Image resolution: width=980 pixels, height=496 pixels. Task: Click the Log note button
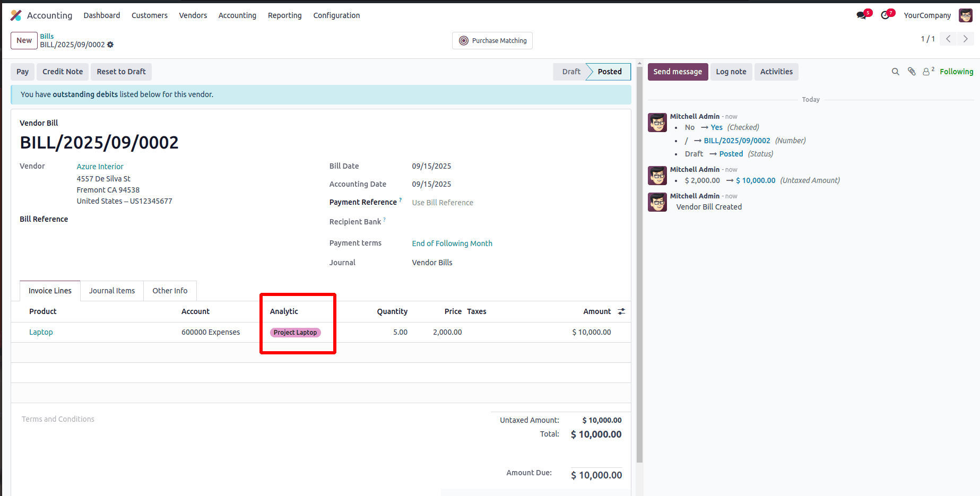coord(731,72)
